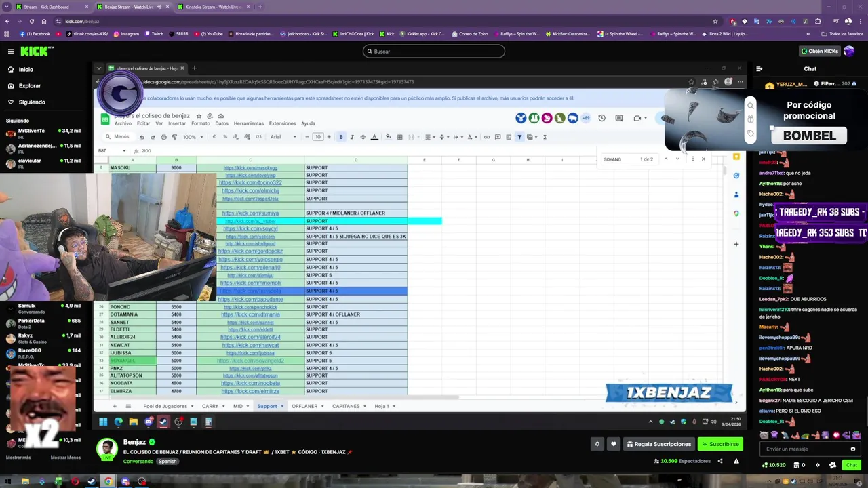Image resolution: width=868 pixels, height=488 pixels.
Task: Switch to OFFLANER sheet tab
Action: pyautogui.click(x=304, y=406)
